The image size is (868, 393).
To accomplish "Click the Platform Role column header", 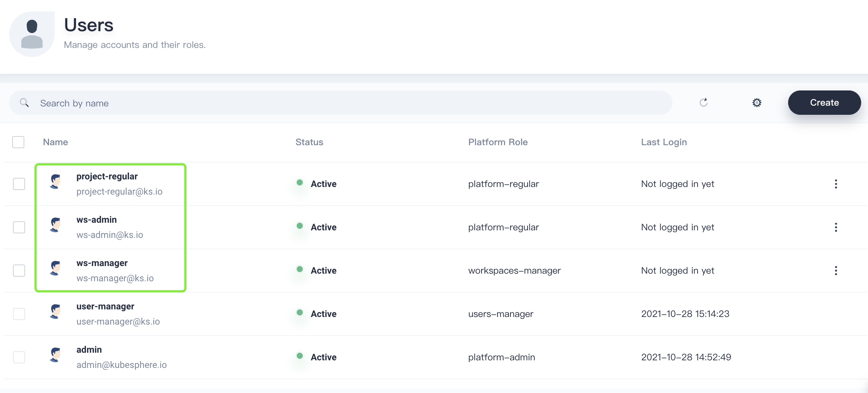I will [498, 142].
